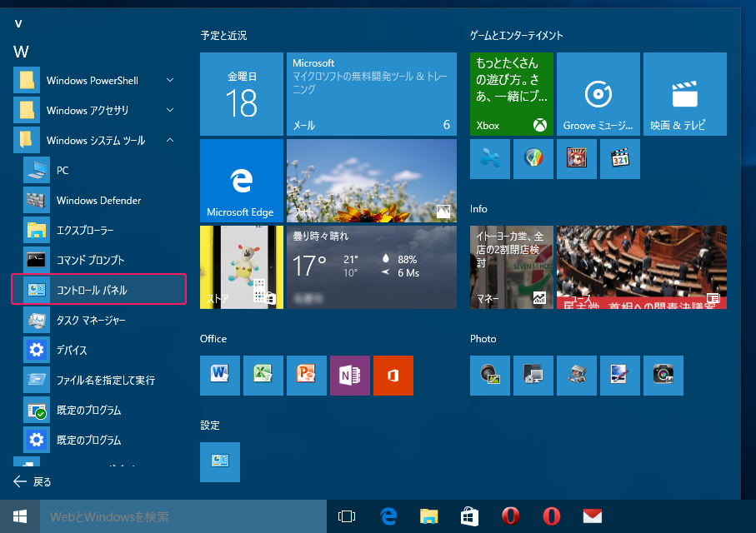
Task: Open 既定のプログラム with the green checkmark icon
Action: point(99,410)
